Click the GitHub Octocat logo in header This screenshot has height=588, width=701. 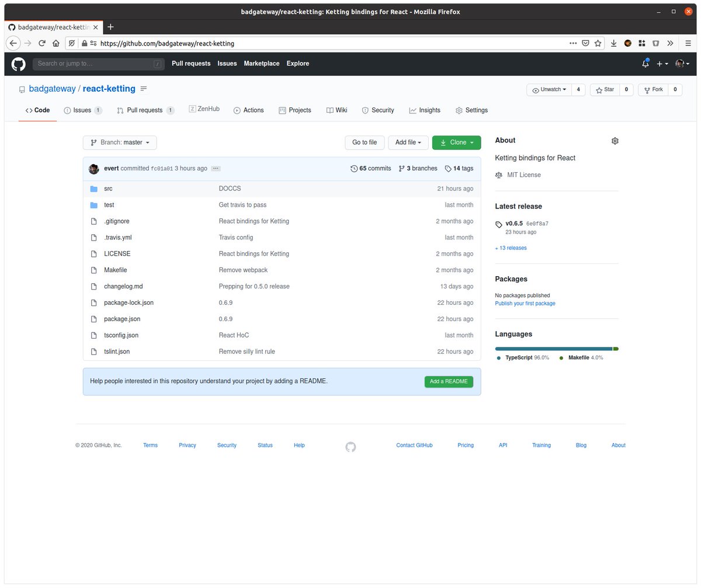click(x=19, y=64)
